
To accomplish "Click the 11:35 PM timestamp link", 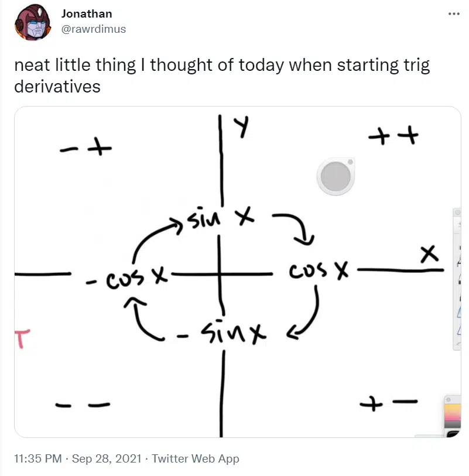I will click(38, 458).
